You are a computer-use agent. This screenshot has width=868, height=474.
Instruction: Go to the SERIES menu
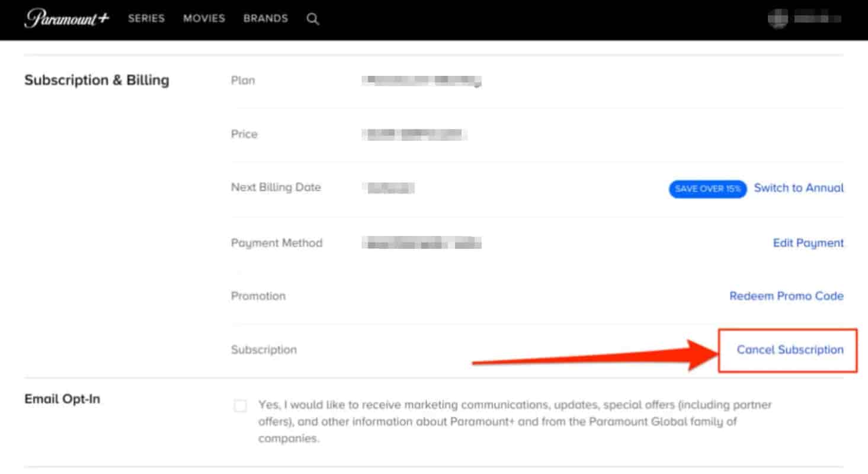146,18
